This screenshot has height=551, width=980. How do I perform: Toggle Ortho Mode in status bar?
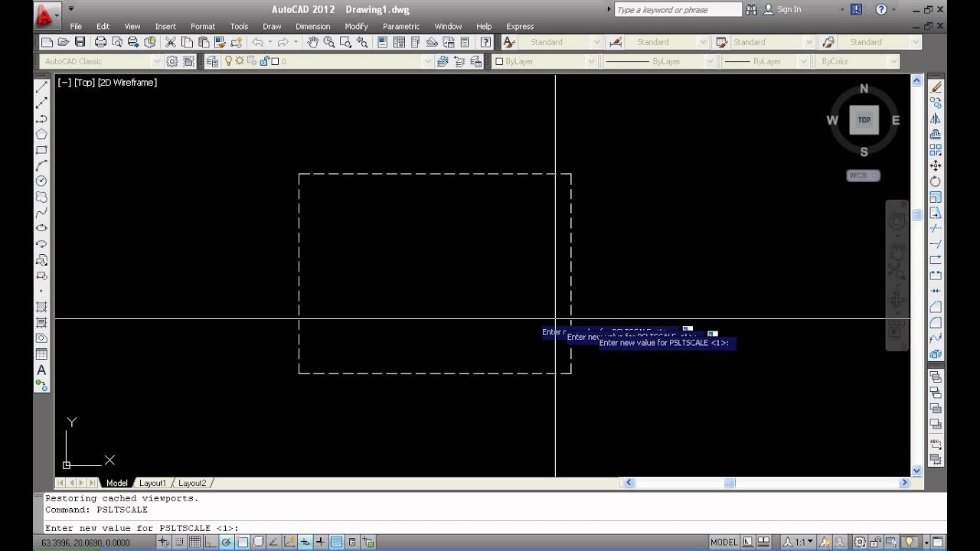(211, 542)
